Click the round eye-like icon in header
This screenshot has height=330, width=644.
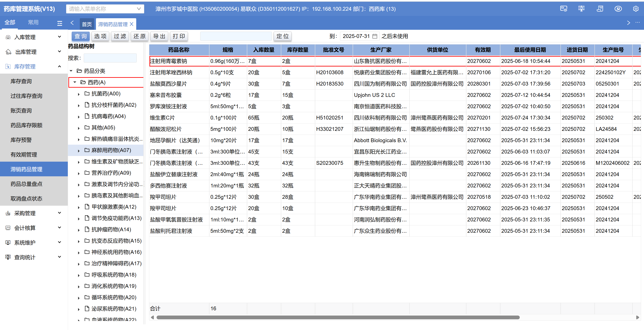tap(618, 9)
